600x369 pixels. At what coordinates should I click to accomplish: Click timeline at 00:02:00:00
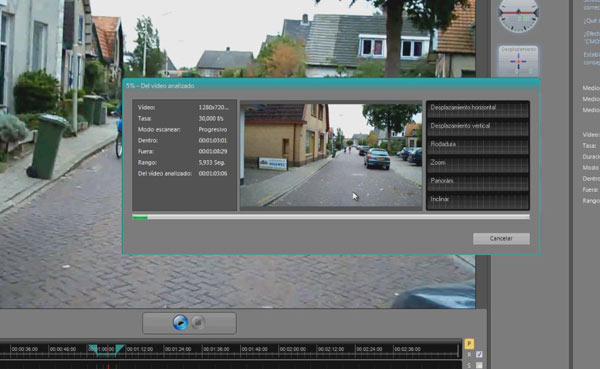pos(293,349)
